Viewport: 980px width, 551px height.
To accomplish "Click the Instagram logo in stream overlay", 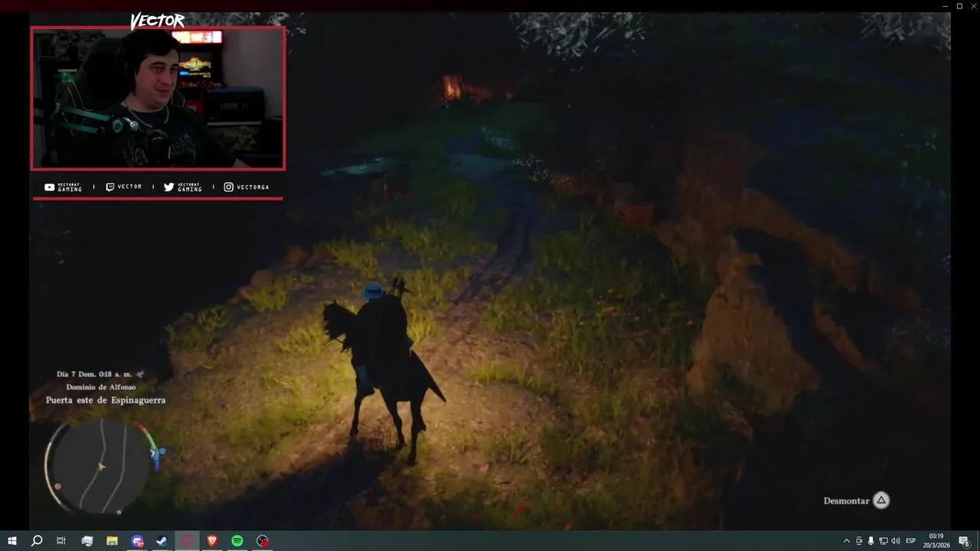I will [228, 187].
